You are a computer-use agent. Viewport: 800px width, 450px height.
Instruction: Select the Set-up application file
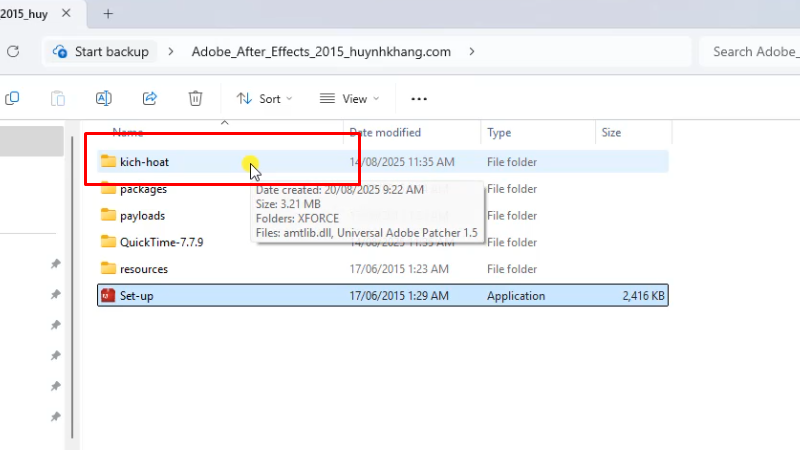(x=383, y=295)
